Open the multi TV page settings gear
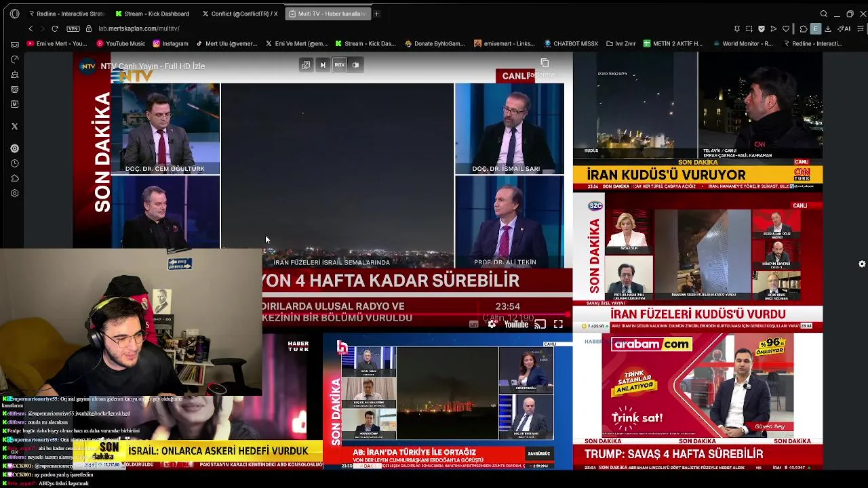868x488 pixels. tap(862, 264)
